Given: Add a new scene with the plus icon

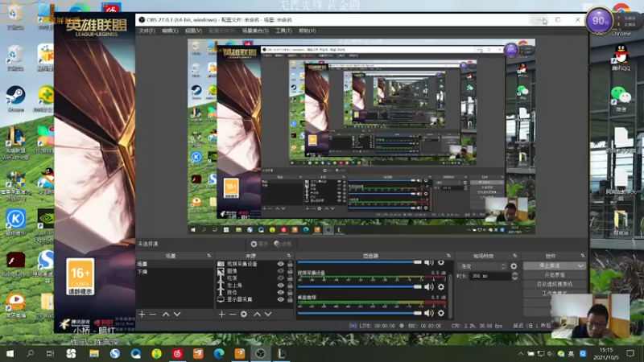Looking at the screenshot, I should tap(142, 314).
